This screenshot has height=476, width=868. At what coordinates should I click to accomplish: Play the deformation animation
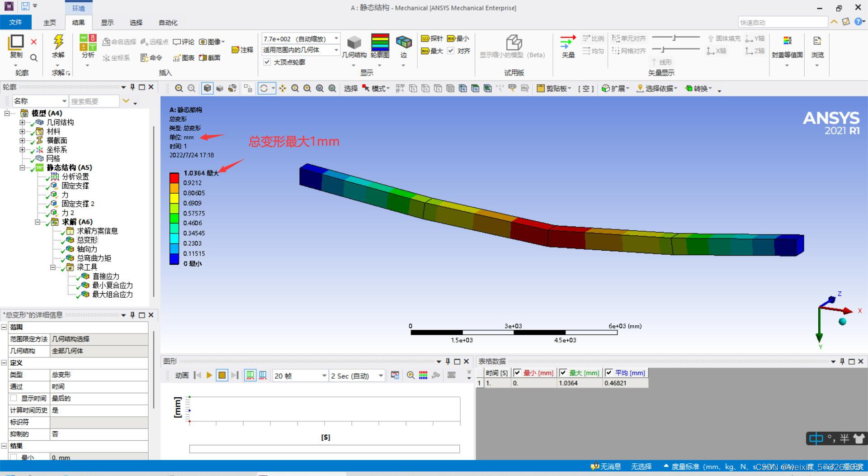(209, 375)
